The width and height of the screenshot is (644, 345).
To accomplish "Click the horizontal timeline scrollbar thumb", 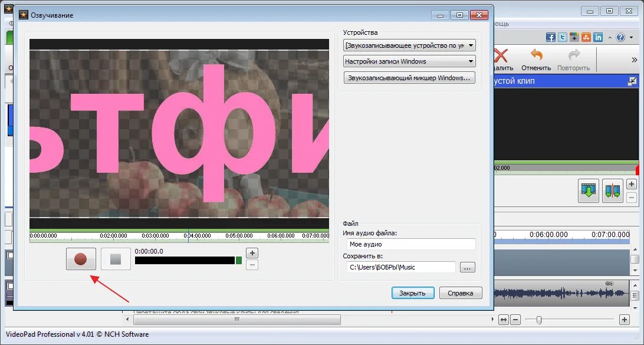I will (x=237, y=319).
